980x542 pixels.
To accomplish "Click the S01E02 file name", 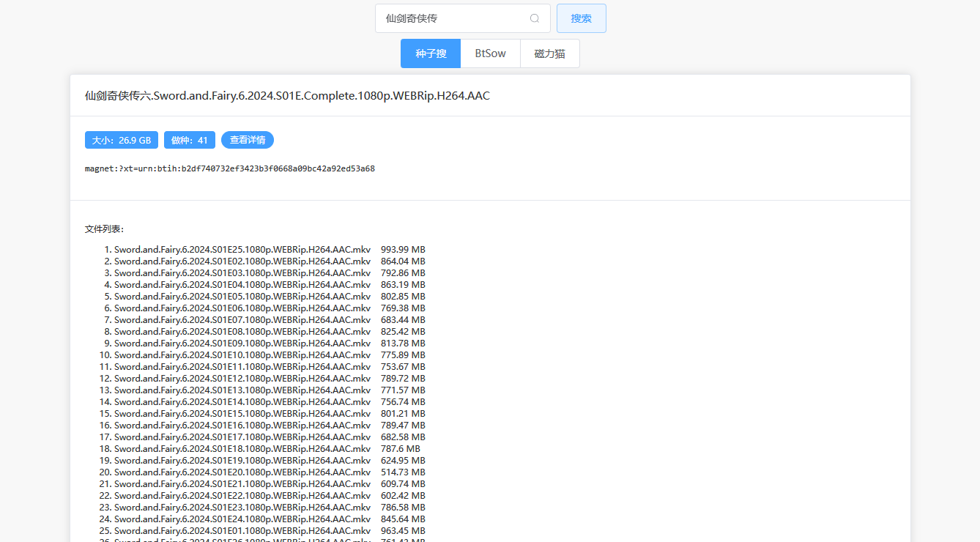I will click(x=242, y=261).
